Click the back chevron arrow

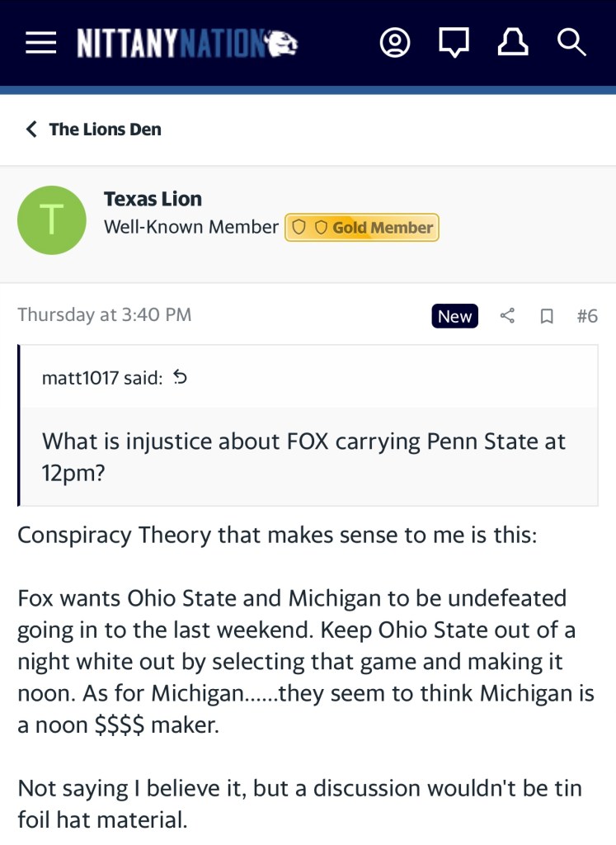coord(31,129)
